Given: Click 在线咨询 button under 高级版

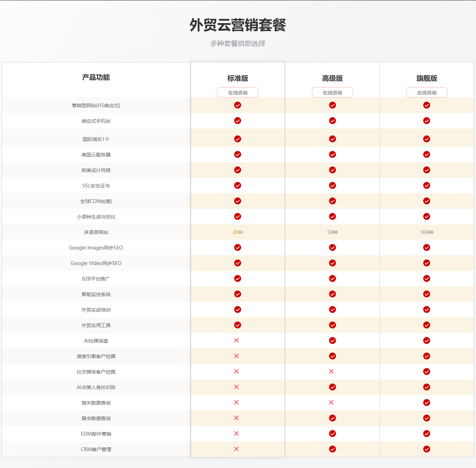Looking at the screenshot, I should pos(332,92).
